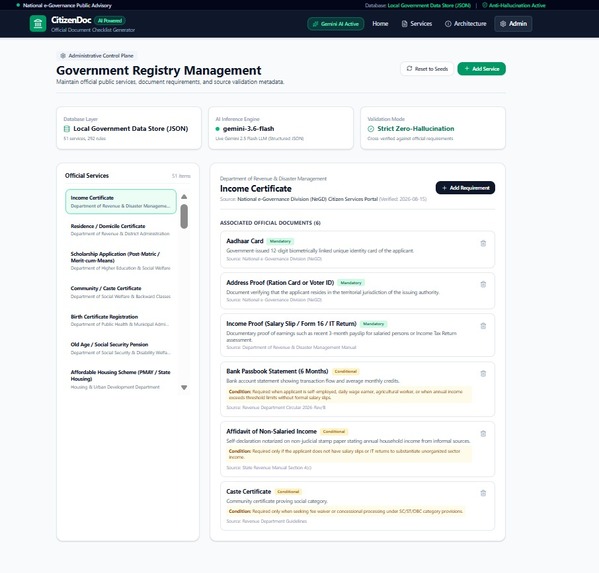Image resolution: width=599 pixels, height=573 pixels.
Task: Click the gear icon on Administrative Control Plane
Action: 63,56
